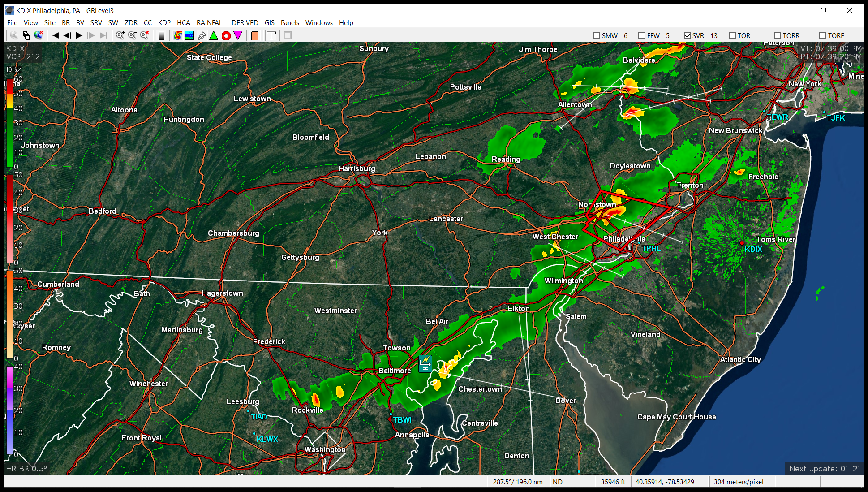Click the green triangle marker icon
Image resolution: width=868 pixels, height=492 pixels.
tap(214, 35)
